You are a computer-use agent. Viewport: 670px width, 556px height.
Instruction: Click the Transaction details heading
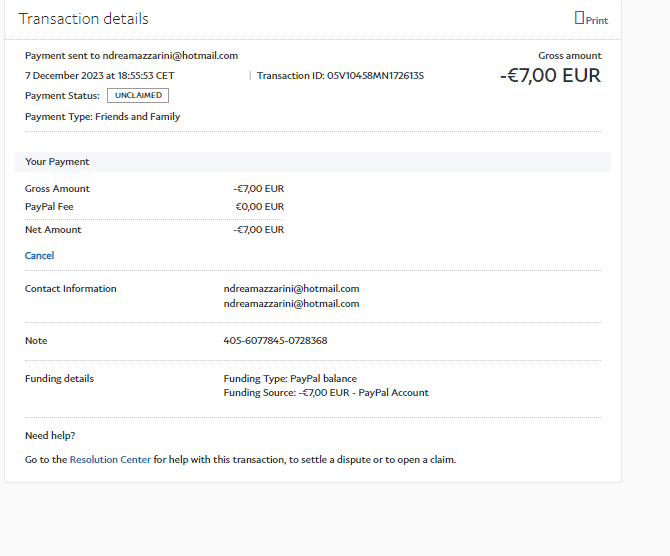point(83,19)
